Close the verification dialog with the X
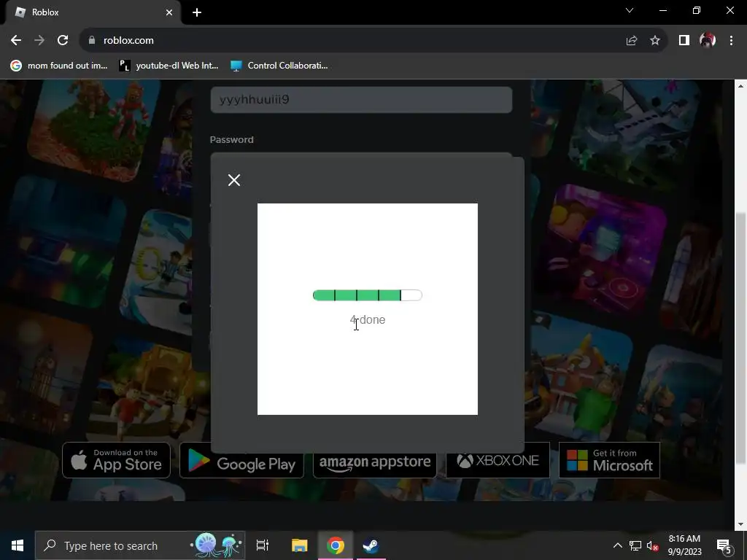 (x=234, y=180)
